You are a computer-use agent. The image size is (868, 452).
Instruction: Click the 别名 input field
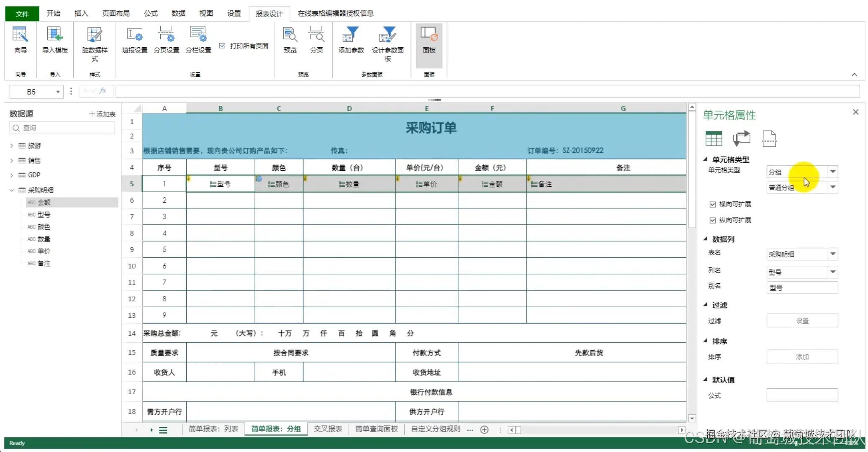802,288
